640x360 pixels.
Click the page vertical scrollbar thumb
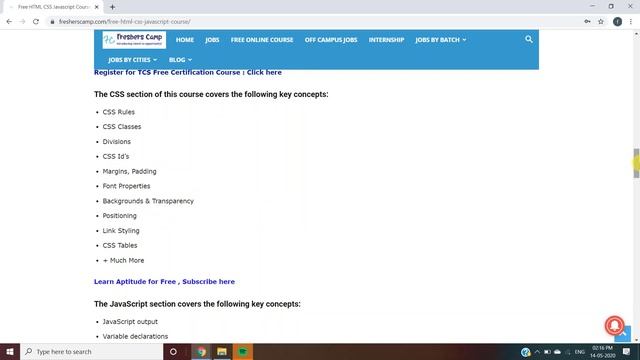(x=636, y=163)
